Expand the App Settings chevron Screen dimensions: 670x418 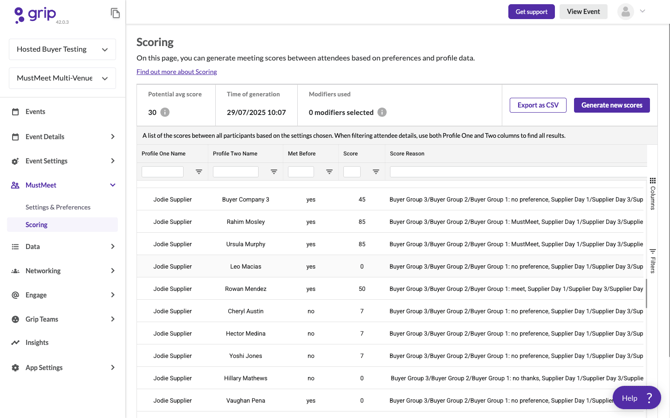tap(113, 368)
